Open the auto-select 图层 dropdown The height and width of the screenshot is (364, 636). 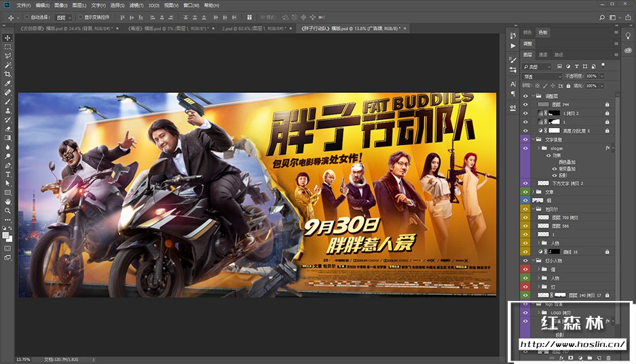pos(64,18)
